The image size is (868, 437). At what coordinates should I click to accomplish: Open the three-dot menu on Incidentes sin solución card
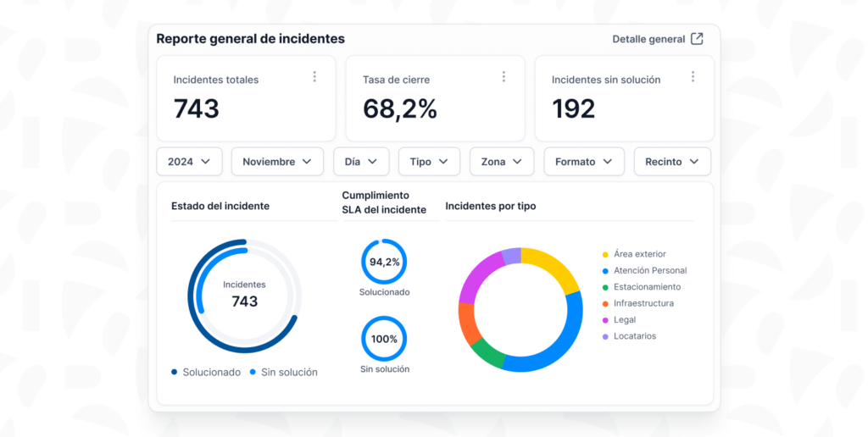point(693,77)
